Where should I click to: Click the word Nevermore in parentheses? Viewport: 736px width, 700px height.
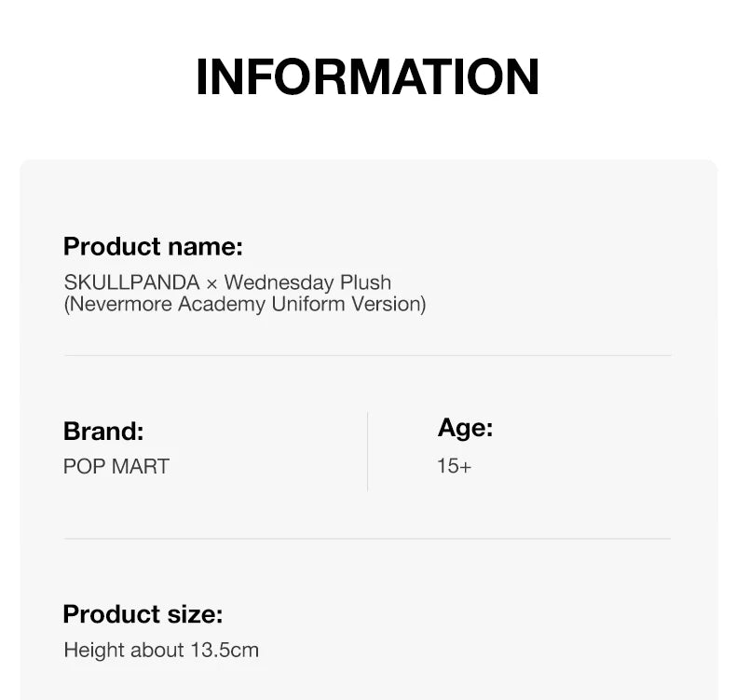pos(120,305)
